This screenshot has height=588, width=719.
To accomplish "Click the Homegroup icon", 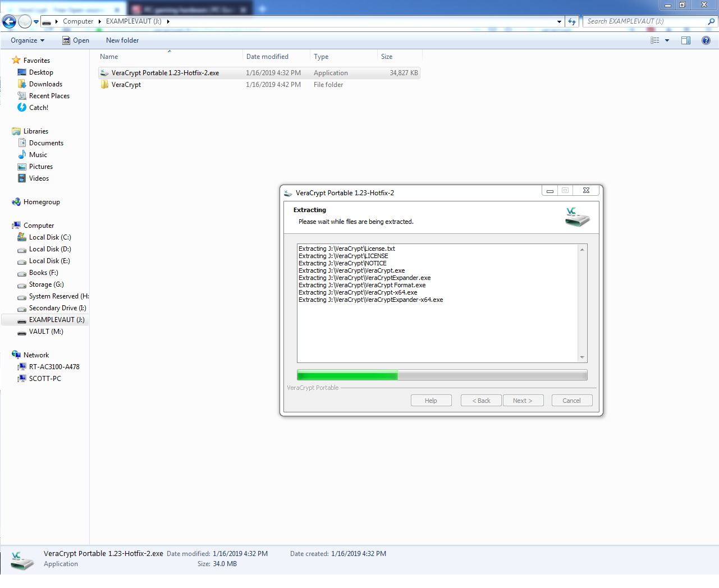I will (16, 202).
